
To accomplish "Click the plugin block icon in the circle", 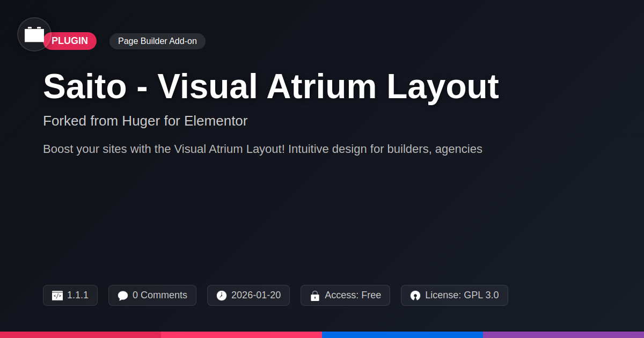I will [34, 34].
